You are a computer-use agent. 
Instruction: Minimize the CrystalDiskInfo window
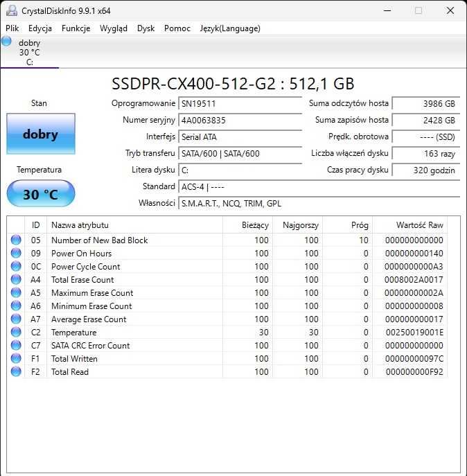(387, 10)
